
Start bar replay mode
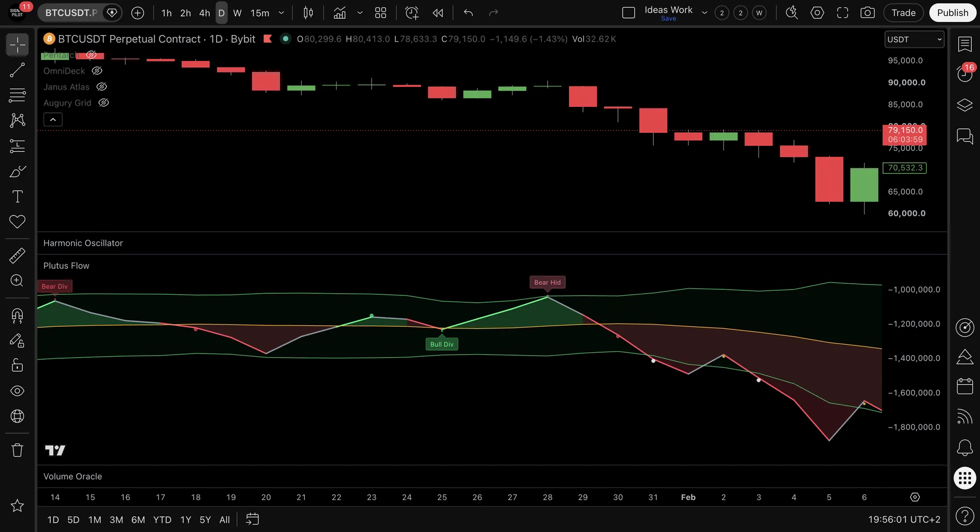coord(438,13)
